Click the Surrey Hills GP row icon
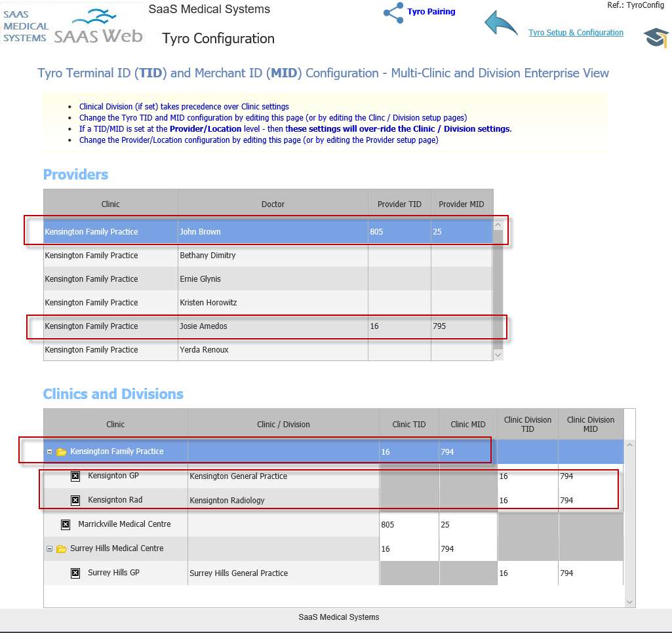The width and height of the screenshot is (672, 633). [x=75, y=573]
